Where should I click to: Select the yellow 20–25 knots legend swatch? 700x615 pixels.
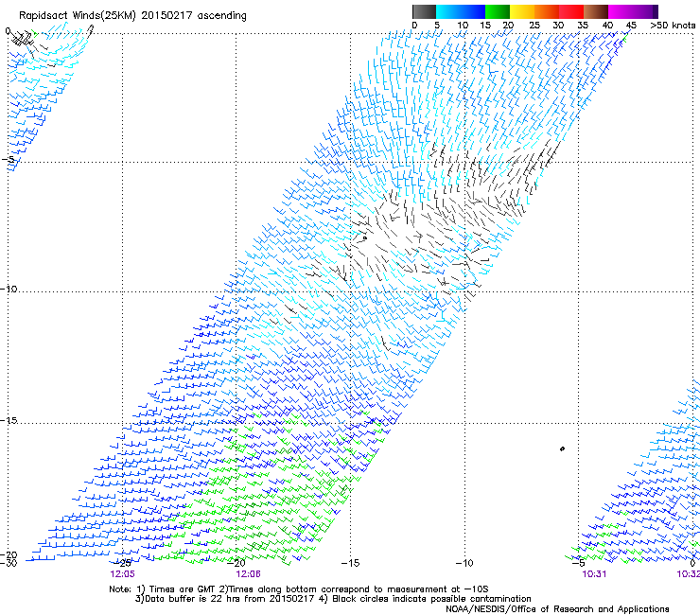tap(522, 11)
